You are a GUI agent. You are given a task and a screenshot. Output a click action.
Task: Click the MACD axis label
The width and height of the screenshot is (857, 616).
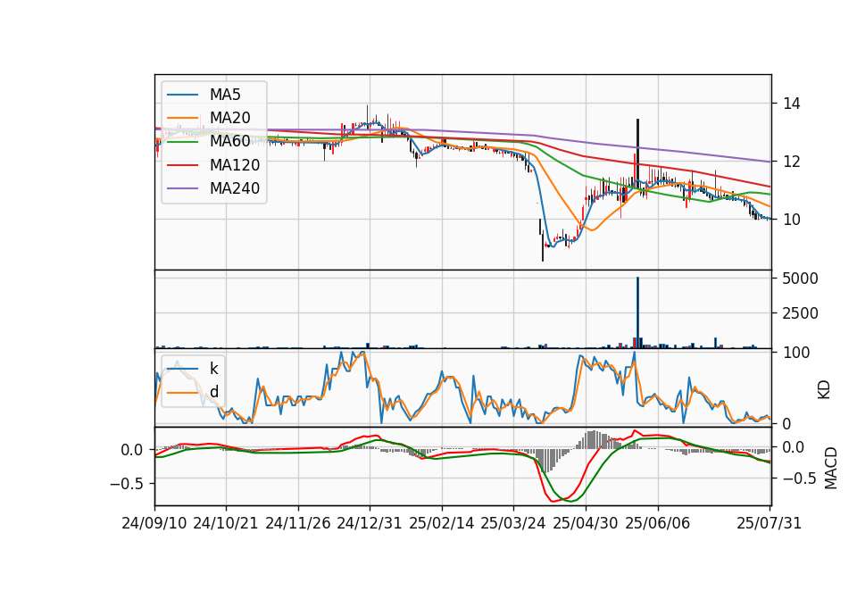coord(831,469)
